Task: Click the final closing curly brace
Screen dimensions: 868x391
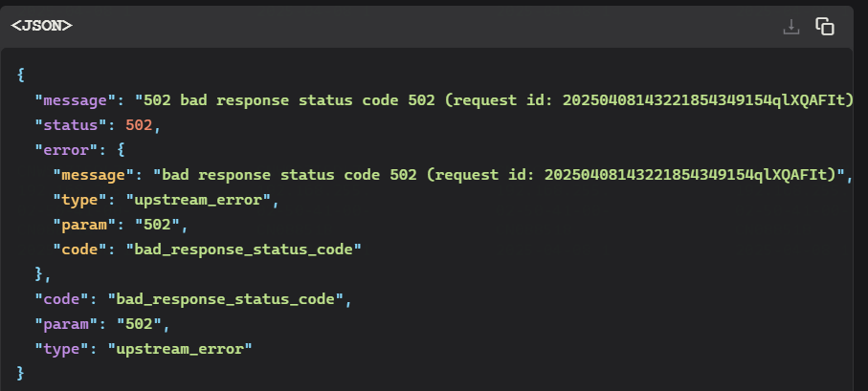Action: (x=21, y=373)
